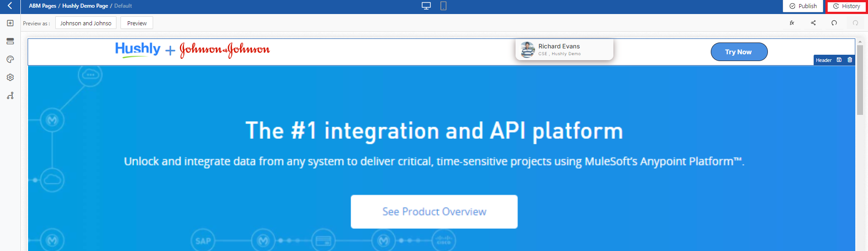This screenshot has width=868, height=251.
Task: Select the Richard Evans name text
Action: 559,46
